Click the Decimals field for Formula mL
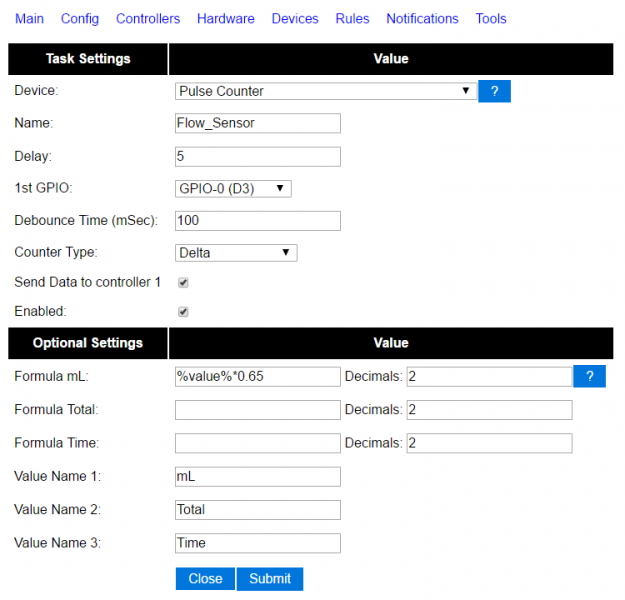Viewport: 625px width, 600px height. pos(489,376)
